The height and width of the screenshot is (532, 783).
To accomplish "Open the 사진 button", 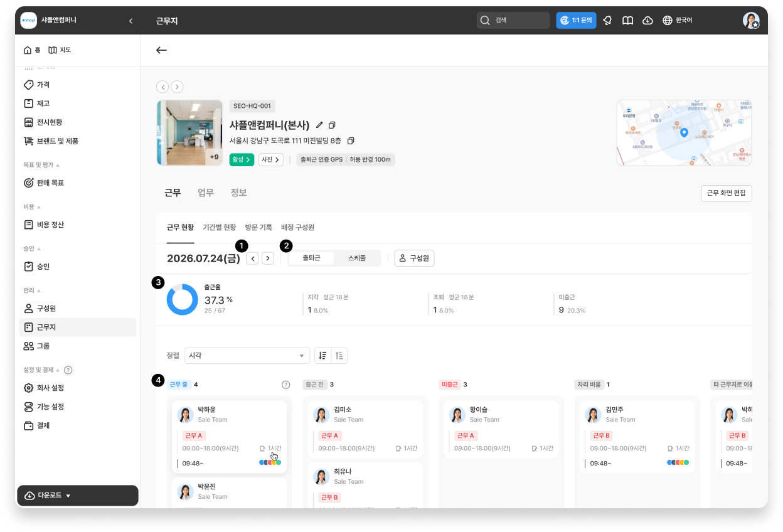I will [270, 159].
